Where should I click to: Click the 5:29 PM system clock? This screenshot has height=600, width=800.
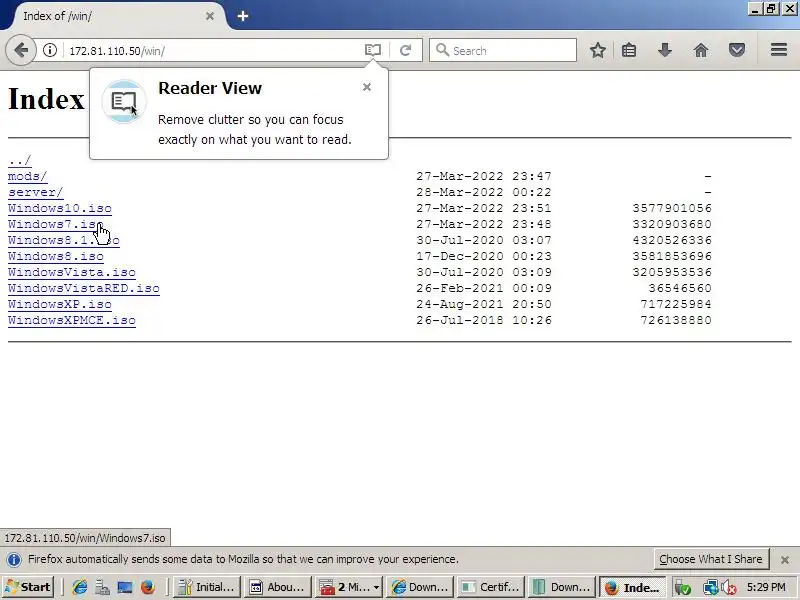click(766, 587)
